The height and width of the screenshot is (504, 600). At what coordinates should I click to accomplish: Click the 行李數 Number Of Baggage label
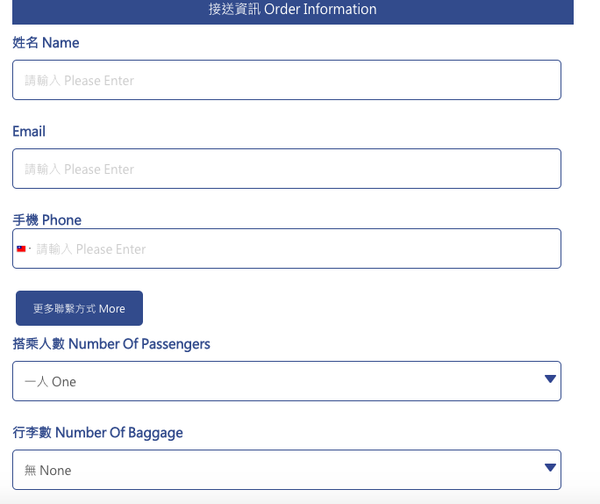click(x=97, y=433)
